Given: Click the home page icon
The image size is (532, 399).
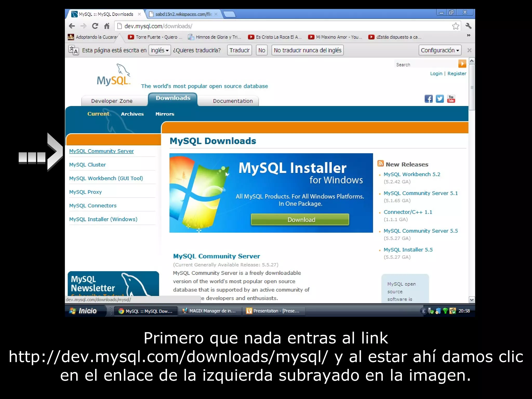Looking at the screenshot, I should (107, 26).
